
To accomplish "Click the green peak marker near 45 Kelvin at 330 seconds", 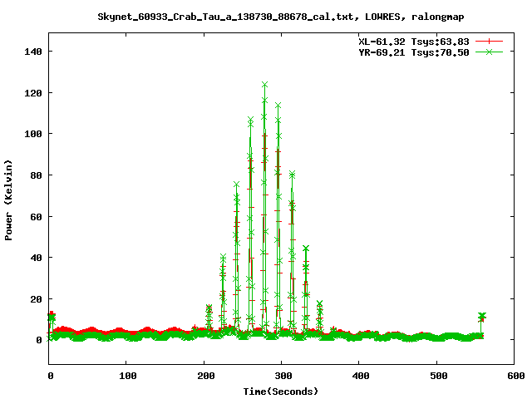I will pyautogui.click(x=306, y=249).
